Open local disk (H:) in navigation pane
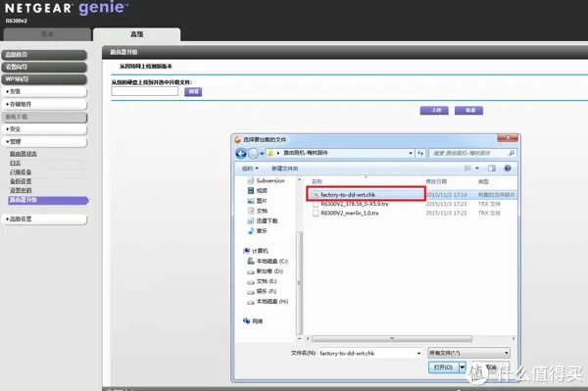Viewport: 588px width, 391px height. [x=268, y=302]
